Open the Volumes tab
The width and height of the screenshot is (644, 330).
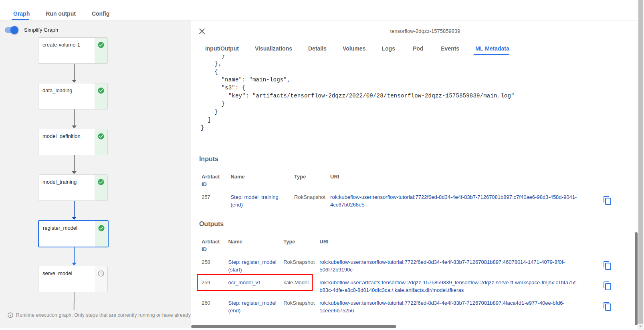tap(354, 49)
